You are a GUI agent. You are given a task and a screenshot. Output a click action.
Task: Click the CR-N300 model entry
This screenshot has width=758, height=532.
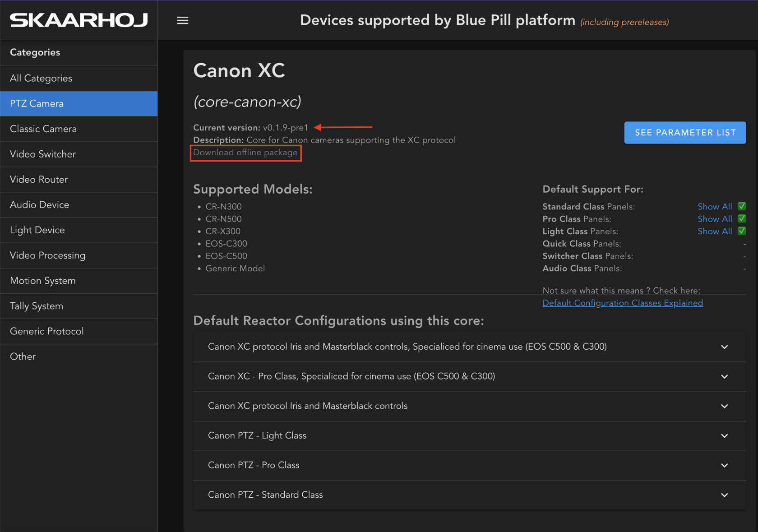(x=223, y=207)
